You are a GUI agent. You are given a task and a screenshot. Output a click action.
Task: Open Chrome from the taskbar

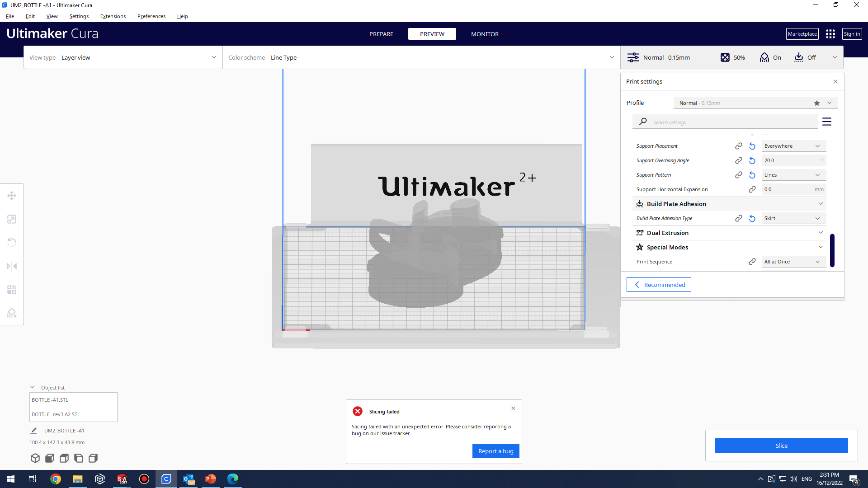click(56, 479)
